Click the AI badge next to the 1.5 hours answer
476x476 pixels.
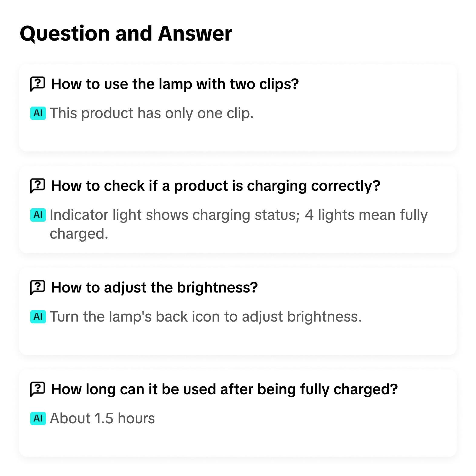tap(38, 418)
